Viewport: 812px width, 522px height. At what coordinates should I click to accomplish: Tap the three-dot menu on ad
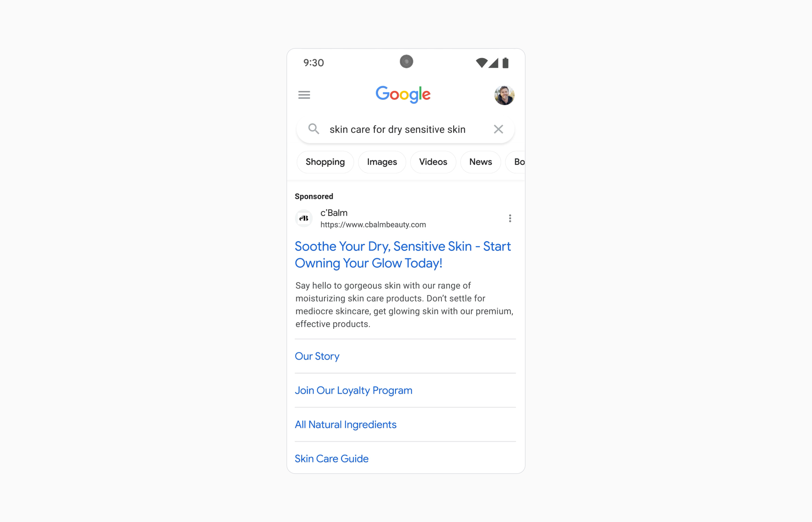510,218
